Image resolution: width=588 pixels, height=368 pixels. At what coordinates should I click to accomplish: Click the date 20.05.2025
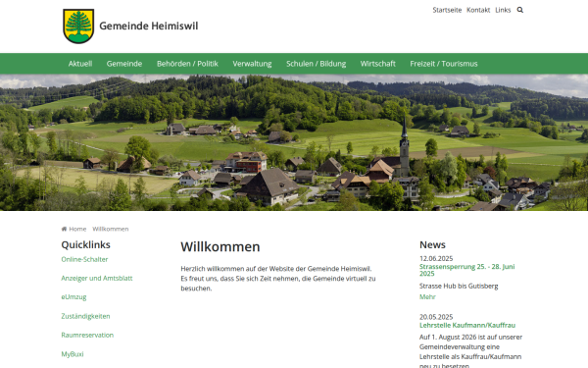pyautogui.click(x=436, y=317)
